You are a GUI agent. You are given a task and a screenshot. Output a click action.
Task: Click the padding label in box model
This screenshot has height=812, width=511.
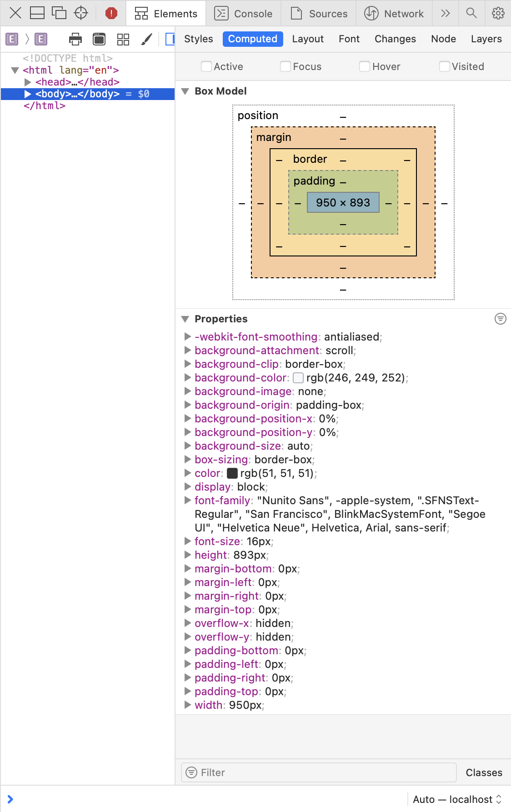(x=314, y=181)
